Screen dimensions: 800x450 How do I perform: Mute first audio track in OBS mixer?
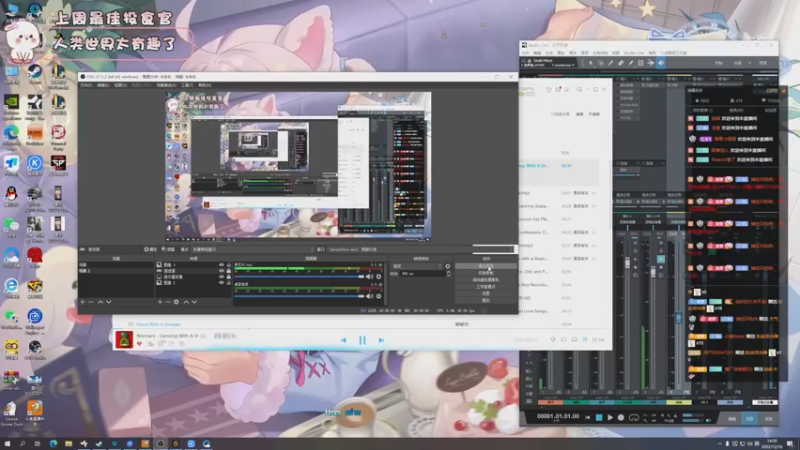pyautogui.click(x=369, y=277)
